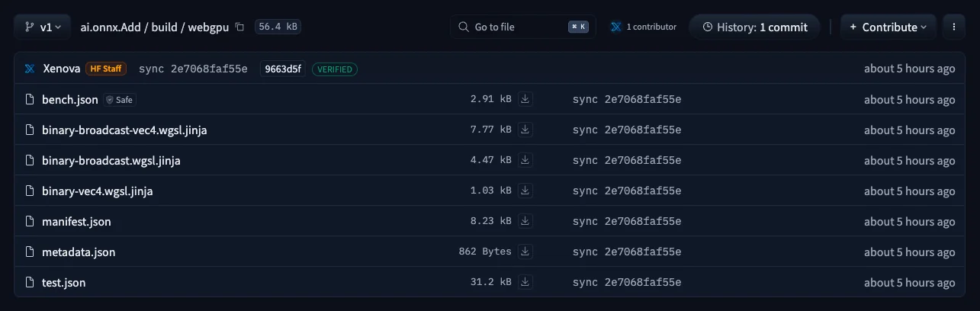Focus the Go to file search field

click(x=522, y=27)
